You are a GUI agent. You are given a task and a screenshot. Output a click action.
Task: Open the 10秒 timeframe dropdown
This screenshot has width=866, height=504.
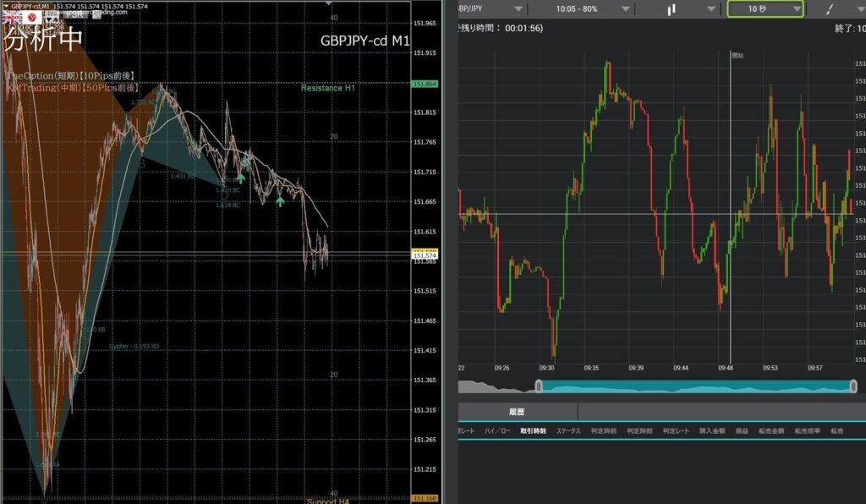(x=765, y=8)
